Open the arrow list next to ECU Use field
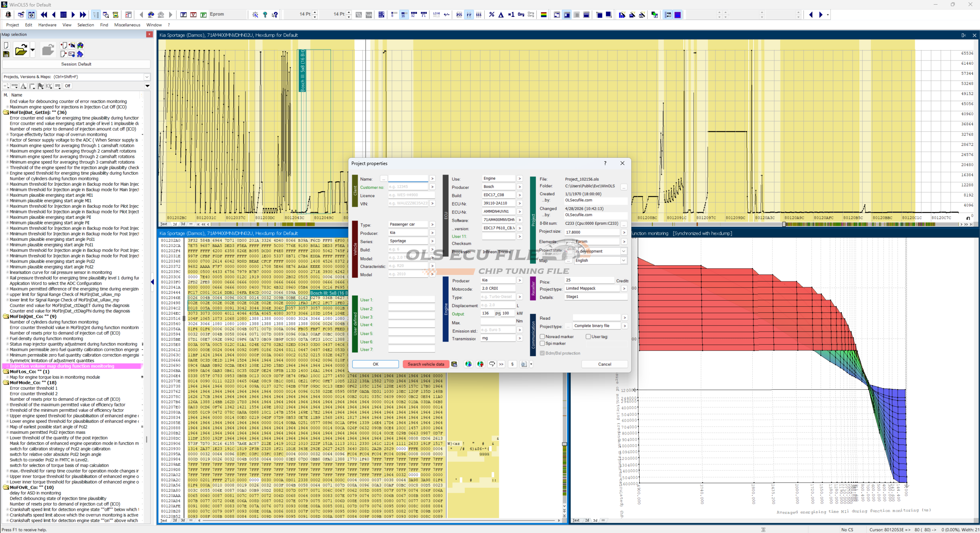 pos(519,178)
